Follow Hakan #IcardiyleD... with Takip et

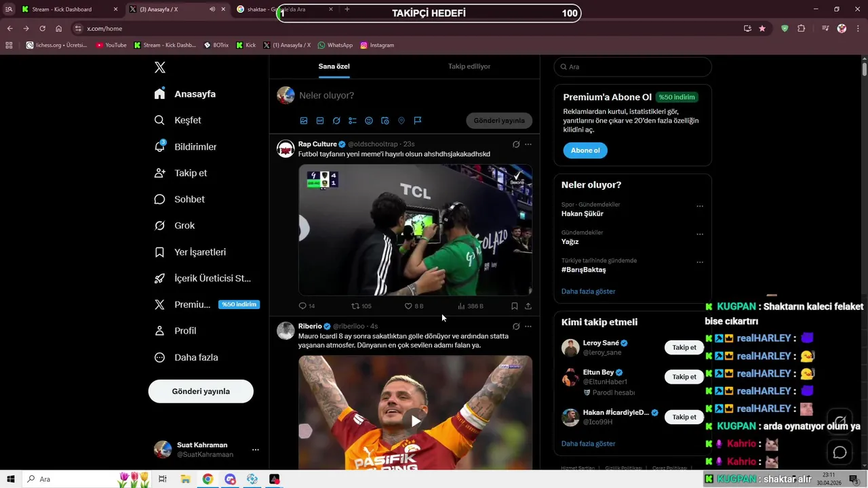pyautogui.click(x=684, y=417)
